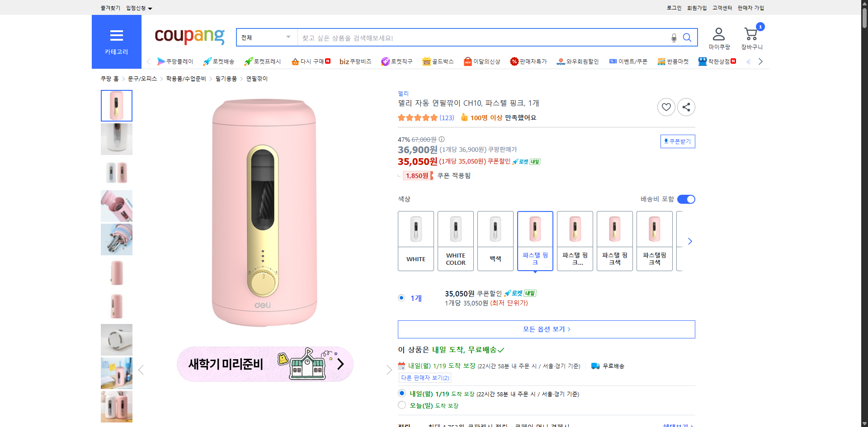Viewport: 868px width, 427px height.
Task: Select the 오늘(일) 도착 보장 radio button
Action: [401, 405]
